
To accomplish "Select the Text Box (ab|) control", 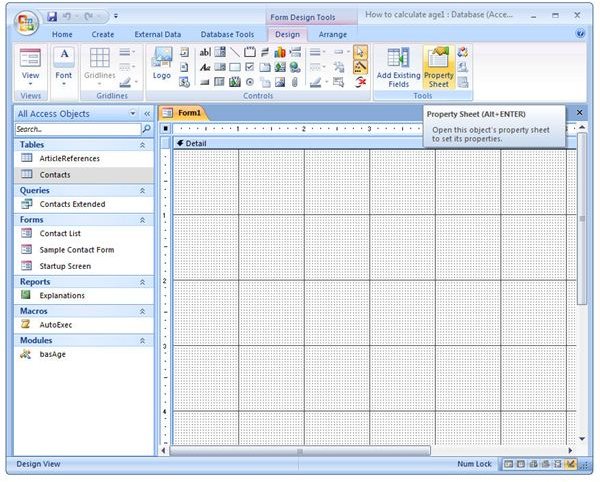I will coord(205,52).
